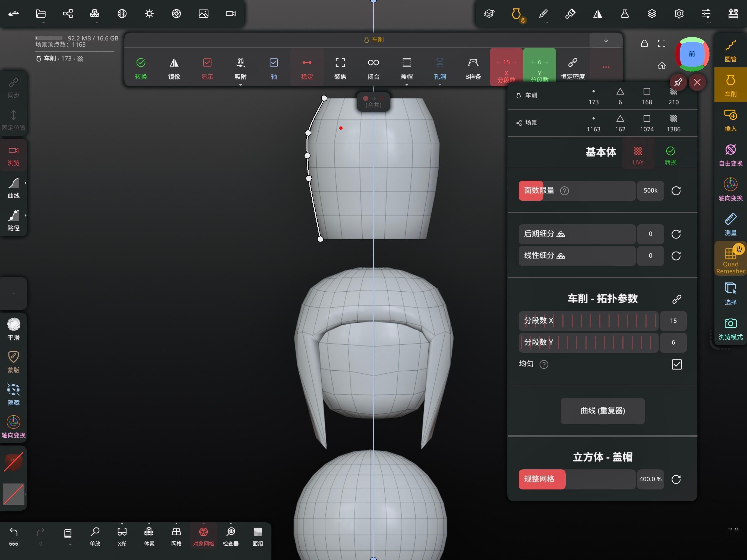
Task: Open the files folder icon
Action: (40, 14)
